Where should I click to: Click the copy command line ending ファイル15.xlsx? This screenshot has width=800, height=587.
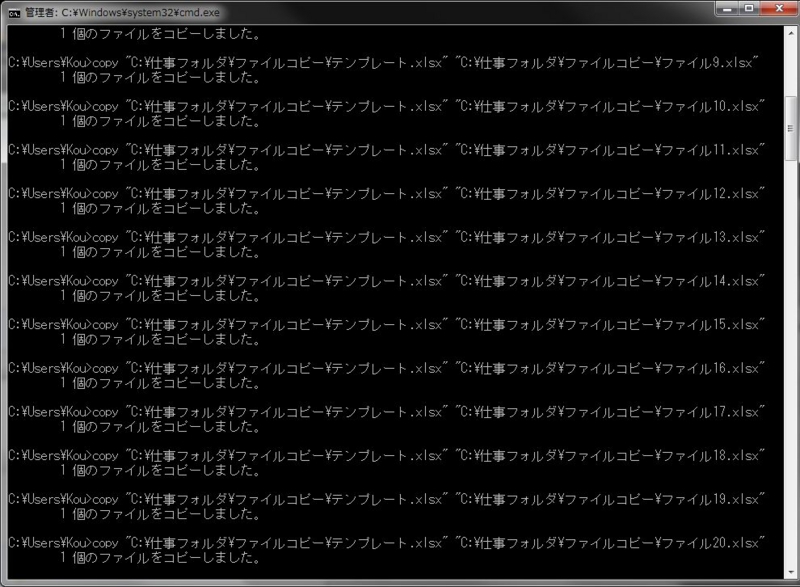[386, 324]
